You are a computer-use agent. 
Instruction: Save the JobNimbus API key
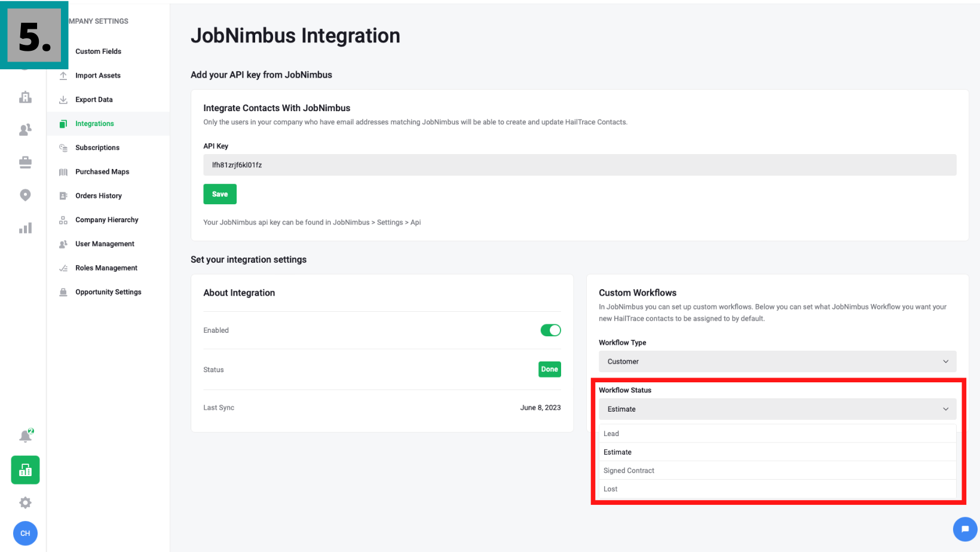click(x=220, y=194)
